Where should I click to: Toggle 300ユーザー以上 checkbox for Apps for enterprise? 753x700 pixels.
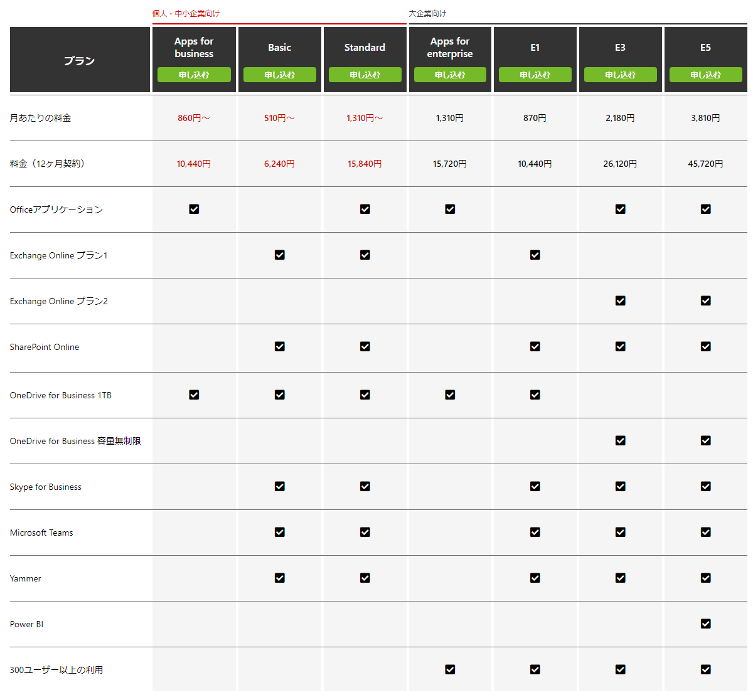point(450,669)
